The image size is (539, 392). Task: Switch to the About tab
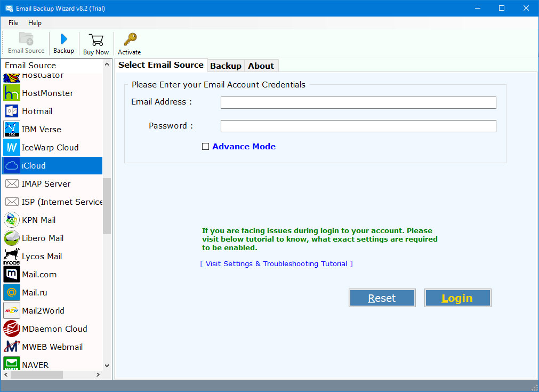point(261,66)
